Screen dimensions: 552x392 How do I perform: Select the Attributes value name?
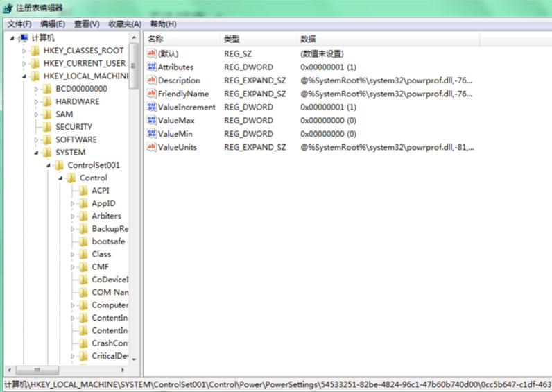pos(175,67)
